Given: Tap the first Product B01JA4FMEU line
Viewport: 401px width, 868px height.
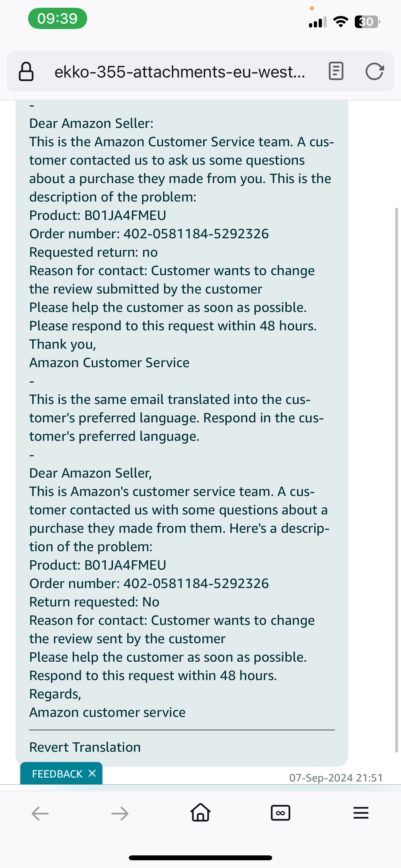Looking at the screenshot, I should (98, 215).
